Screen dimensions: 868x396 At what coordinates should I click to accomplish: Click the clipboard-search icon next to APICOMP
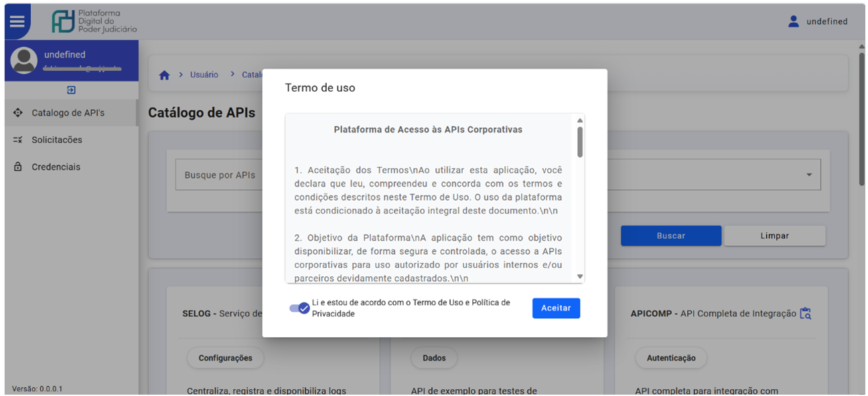coord(806,312)
